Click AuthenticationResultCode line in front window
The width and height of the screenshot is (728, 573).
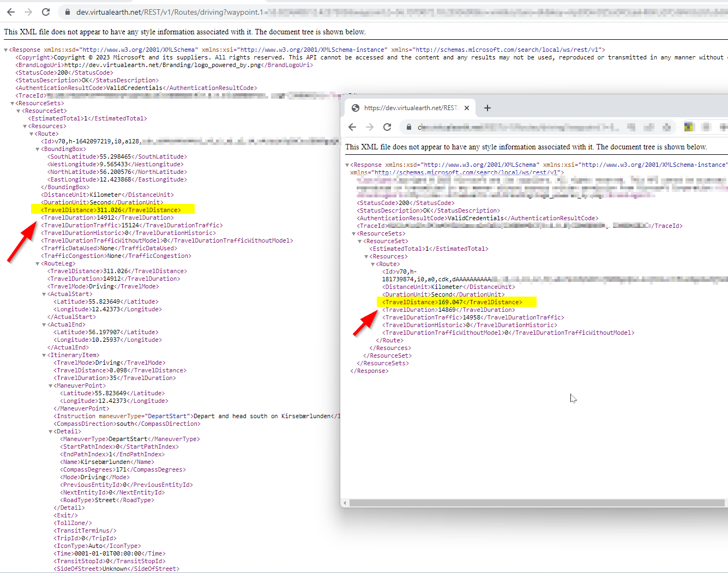click(x=478, y=218)
